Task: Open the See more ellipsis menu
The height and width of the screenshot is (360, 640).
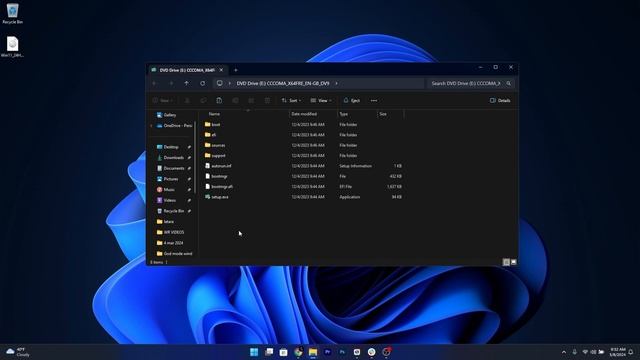Action: [x=374, y=100]
